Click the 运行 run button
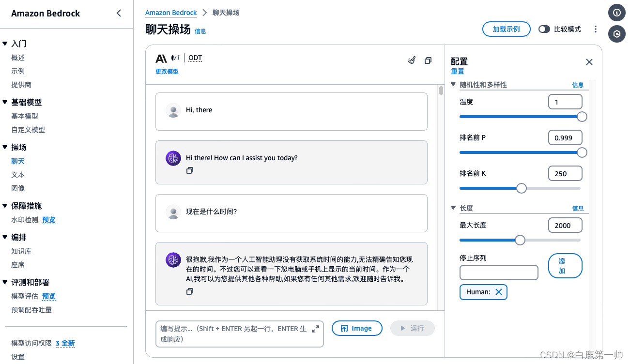The width and height of the screenshot is (630, 364). coord(412,328)
